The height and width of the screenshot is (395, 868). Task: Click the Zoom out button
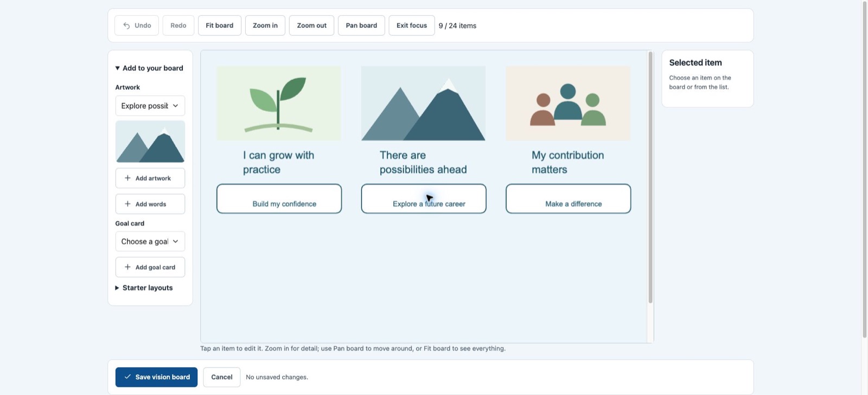tap(312, 26)
